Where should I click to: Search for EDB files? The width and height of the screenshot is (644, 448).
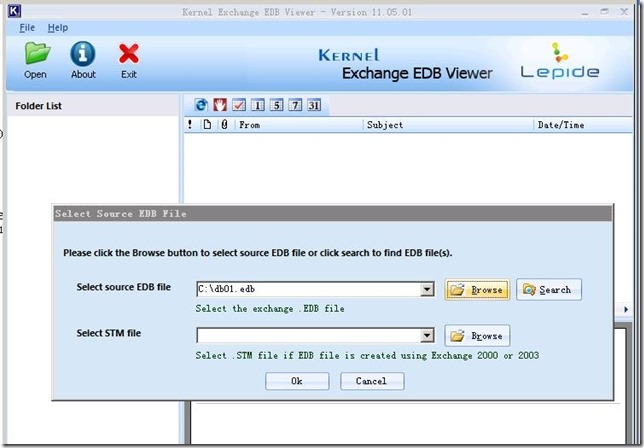point(549,289)
